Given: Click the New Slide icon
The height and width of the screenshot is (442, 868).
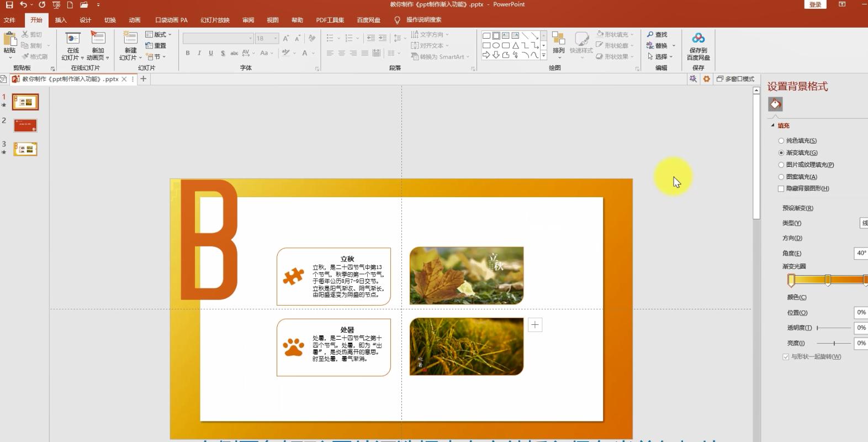Looking at the screenshot, I should click(x=130, y=40).
